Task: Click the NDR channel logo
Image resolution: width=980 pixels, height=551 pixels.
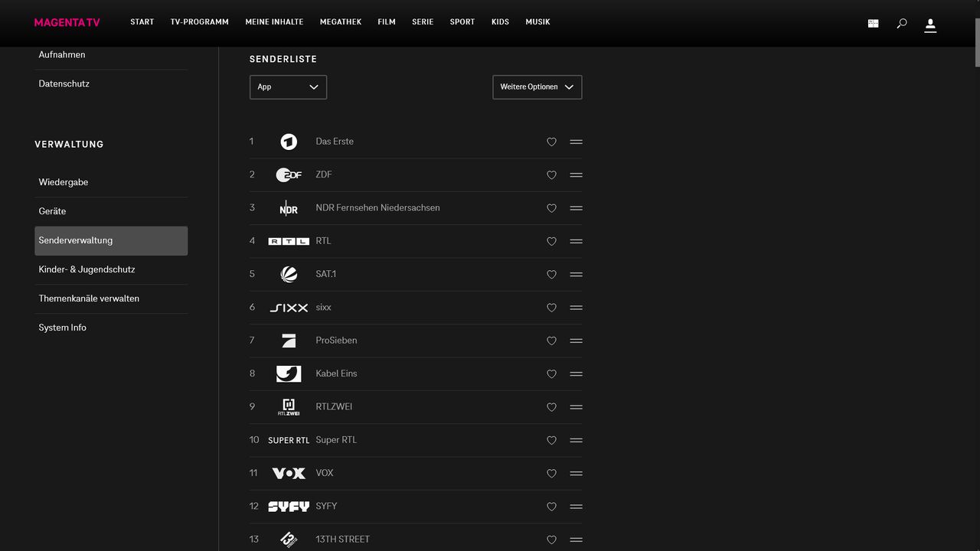Action: 289,208
